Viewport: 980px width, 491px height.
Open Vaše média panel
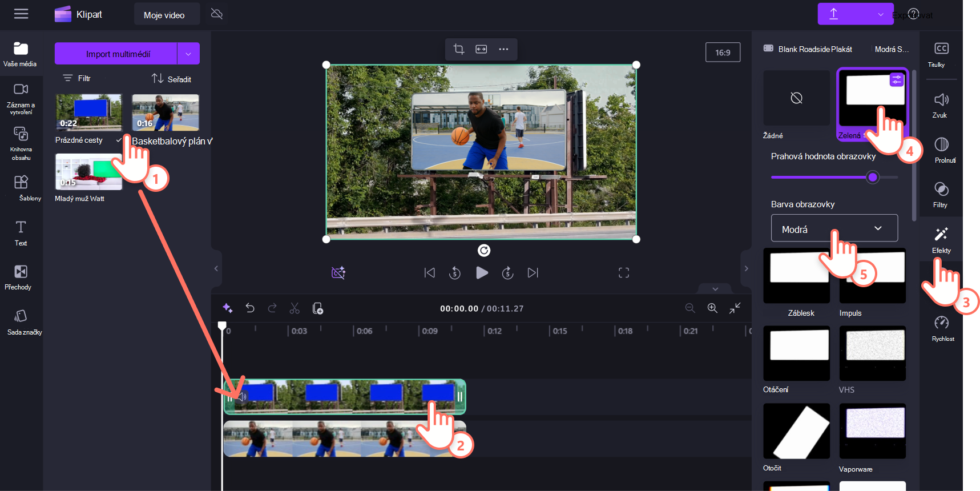point(21,54)
